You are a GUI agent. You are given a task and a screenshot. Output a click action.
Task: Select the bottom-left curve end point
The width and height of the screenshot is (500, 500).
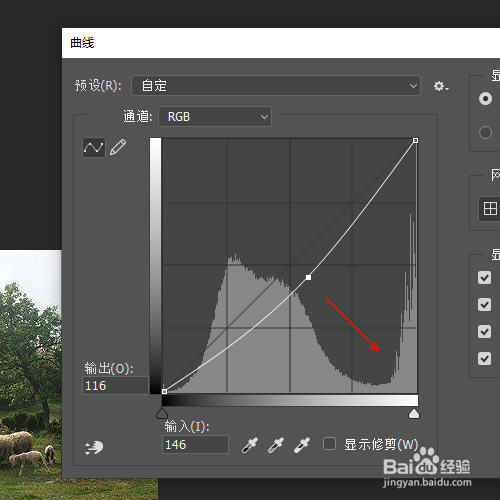click(x=164, y=391)
